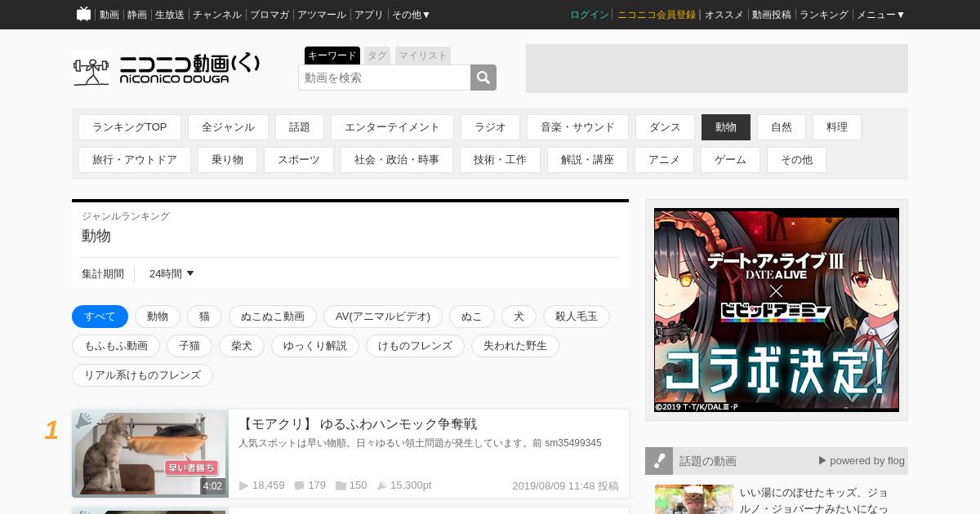Select the アニメ genre button

point(664,160)
